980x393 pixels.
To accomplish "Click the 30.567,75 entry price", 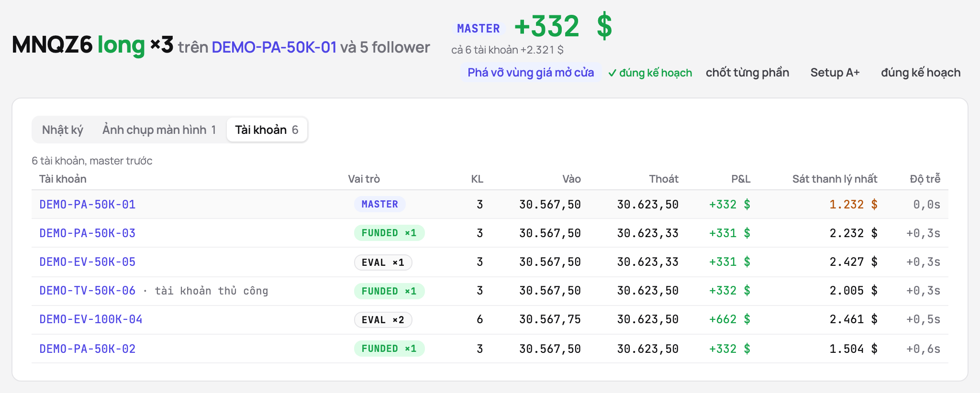I will (x=550, y=319).
